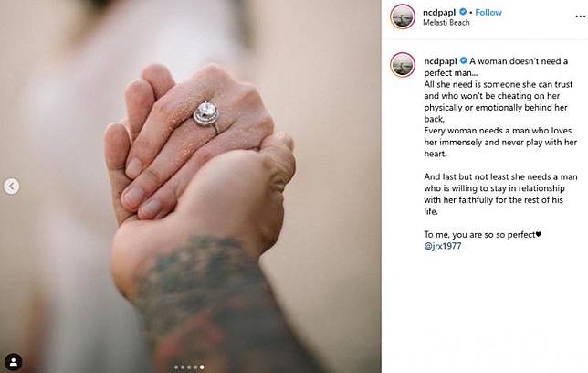588x373 pixels.
Task: Open ncdpapl username in the caption
Action: tap(440, 61)
